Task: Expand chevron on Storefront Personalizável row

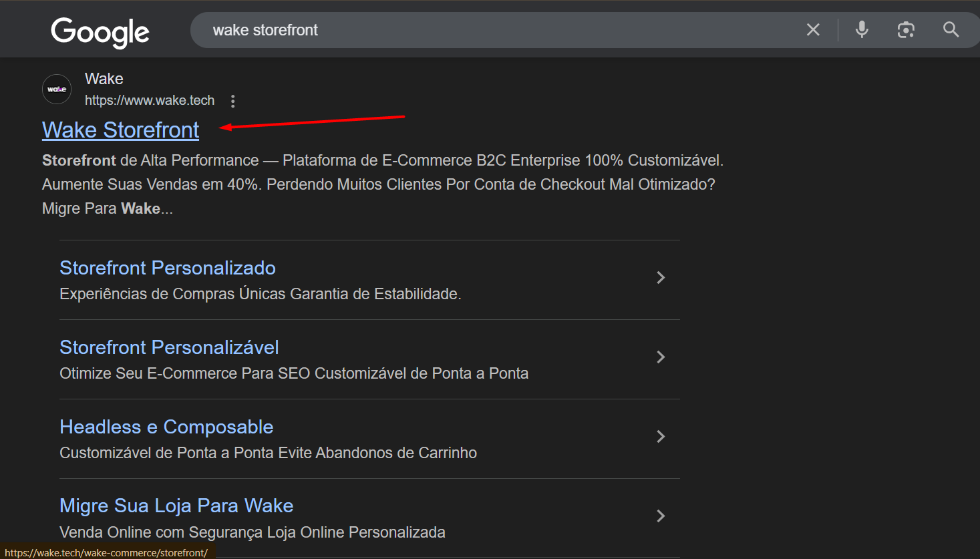Action: pyautogui.click(x=661, y=357)
